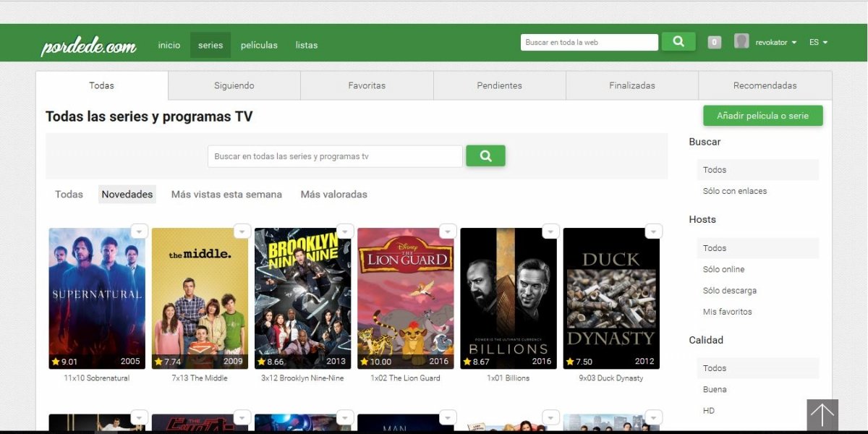
Task: Click the 9x03 Duck Dynasty title text
Action: click(611, 378)
